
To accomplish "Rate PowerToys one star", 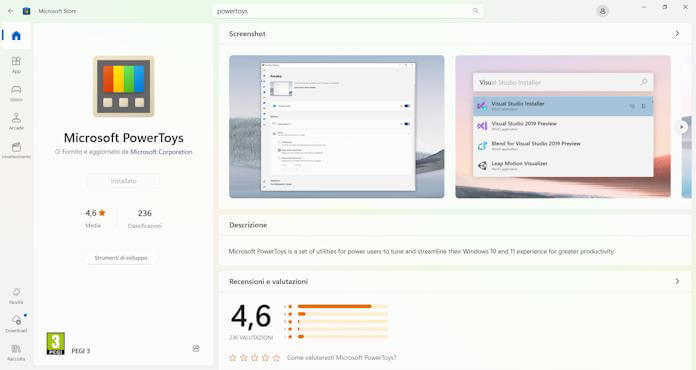I will point(233,358).
